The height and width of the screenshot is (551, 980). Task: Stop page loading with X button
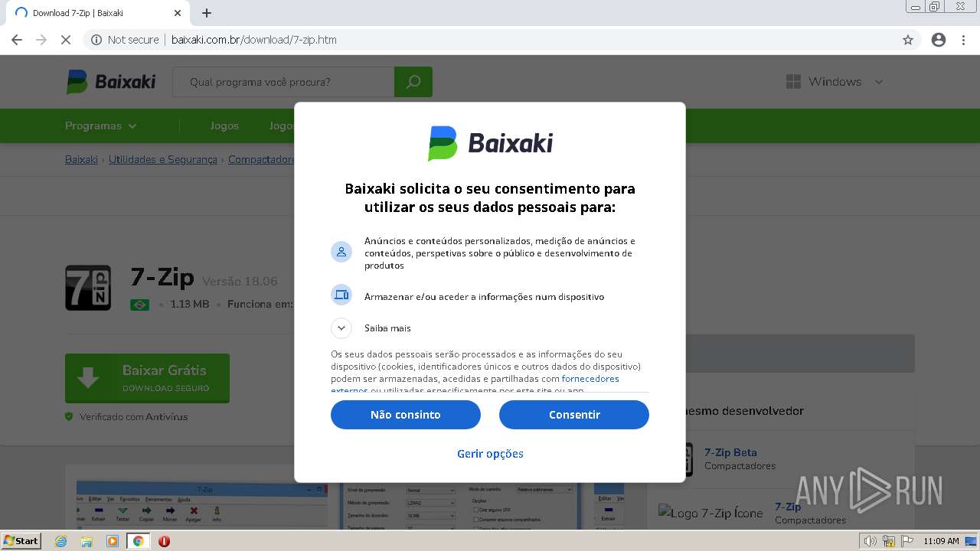tap(66, 40)
